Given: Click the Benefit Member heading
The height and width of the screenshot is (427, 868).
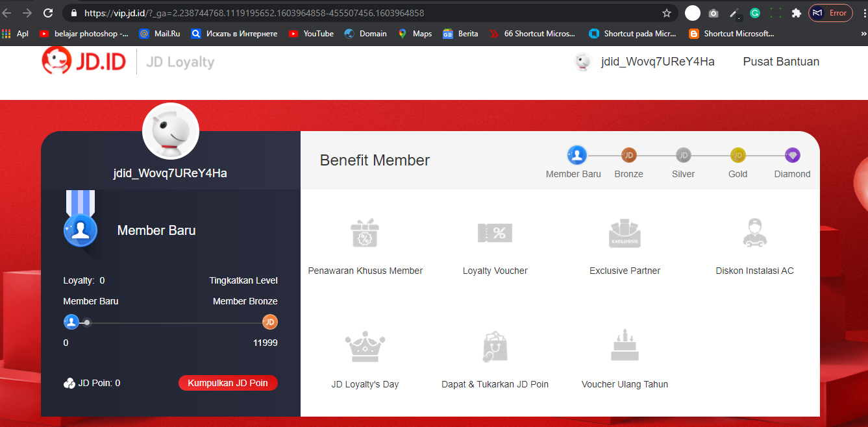Looking at the screenshot, I should pyautogui.click(x=375, y=160).
